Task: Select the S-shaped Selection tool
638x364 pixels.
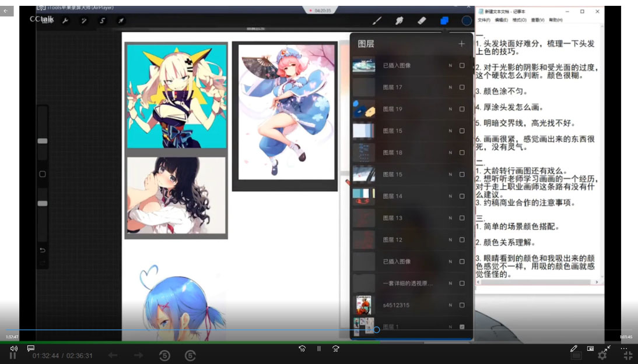Action: coord(103,20)
